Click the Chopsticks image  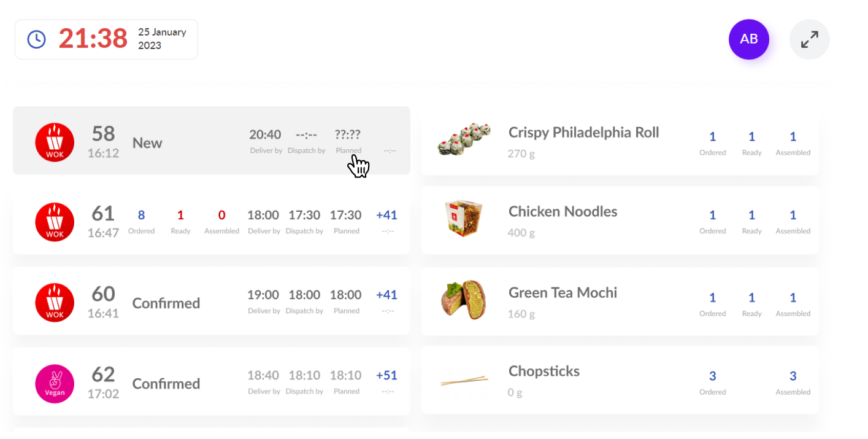pyautogui.click(x=464, y=381)
